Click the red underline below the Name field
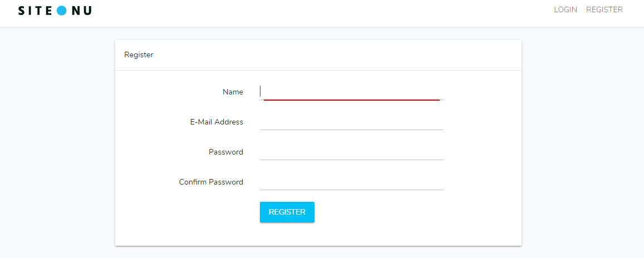 tap(352, 100)
